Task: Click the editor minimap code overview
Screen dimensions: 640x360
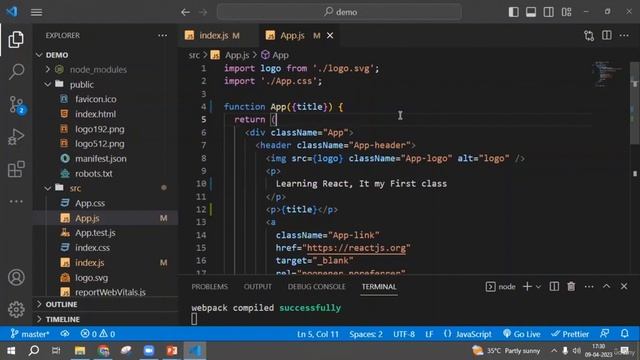Action: click(x=608, y=73)
